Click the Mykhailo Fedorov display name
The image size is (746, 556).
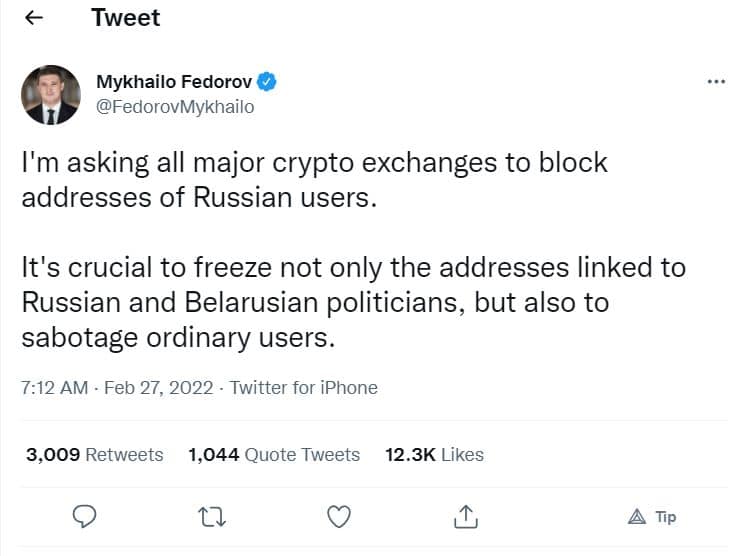pyautogui.click(x=174, y=81)
